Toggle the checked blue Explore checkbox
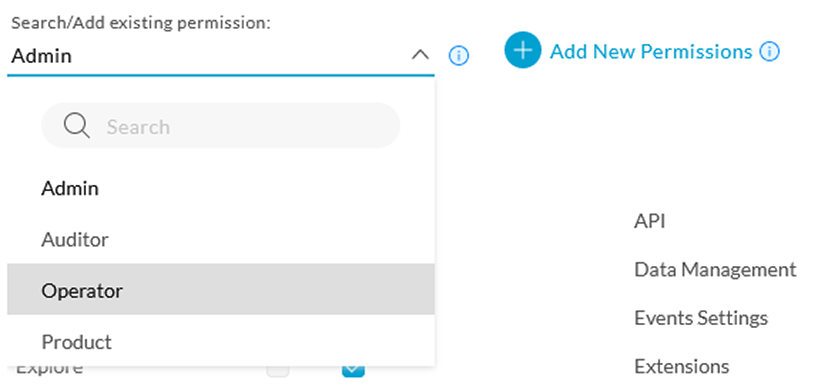This screenshot has height=386, width=828. tap(353, 371)
